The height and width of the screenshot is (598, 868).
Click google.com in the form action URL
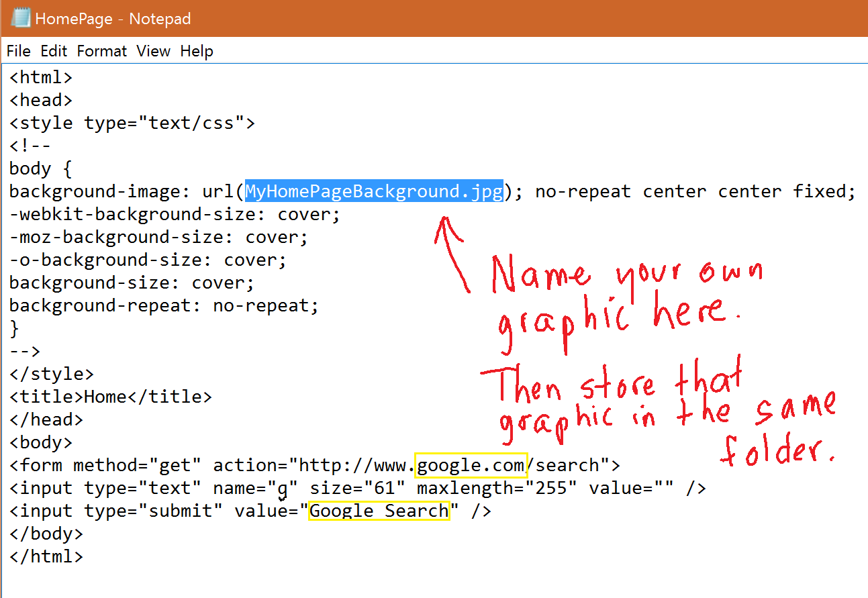[x=471, y=466]
